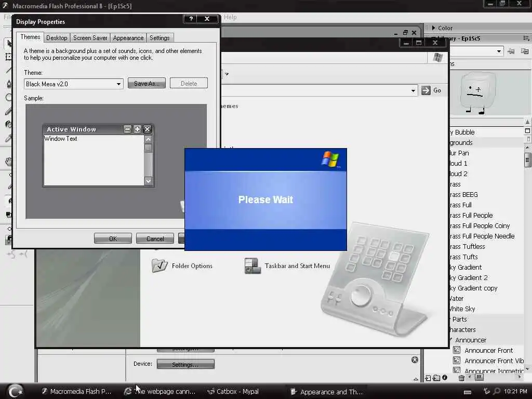Click the Library panel options menu icon
Screen dimensions: 532x399
tap(526, 38)
